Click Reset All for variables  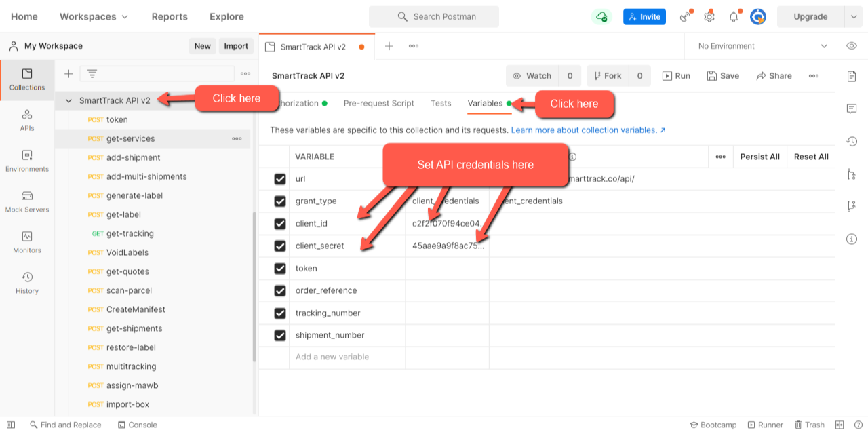pos(811,157)
